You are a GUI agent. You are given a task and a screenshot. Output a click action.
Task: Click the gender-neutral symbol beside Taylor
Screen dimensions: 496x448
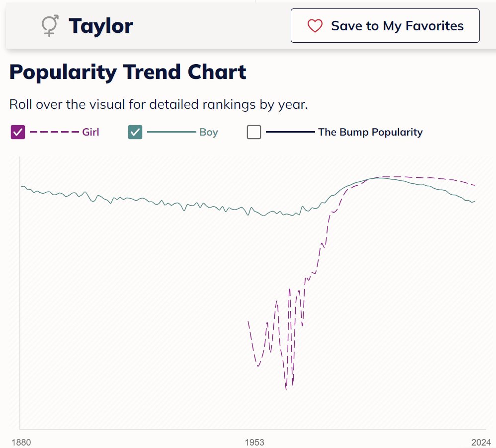[50, 25]
